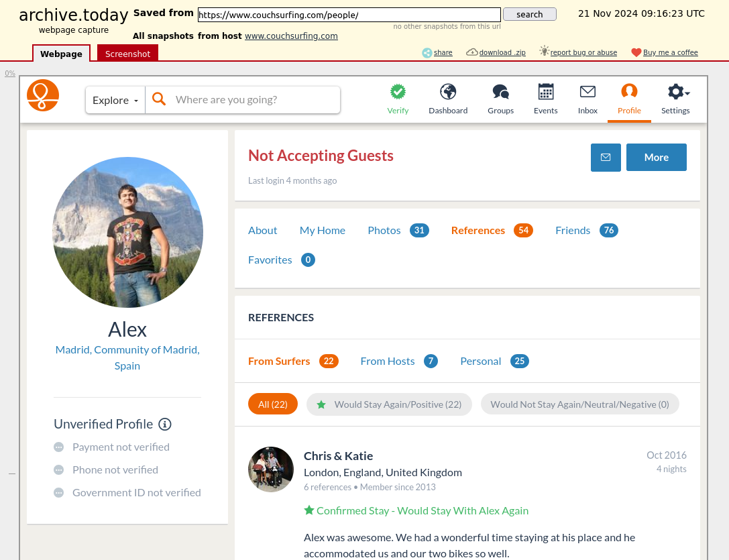729x560 pixels.
Task: Open the Inbox envelope icon
Action: (x=587, y=92)
